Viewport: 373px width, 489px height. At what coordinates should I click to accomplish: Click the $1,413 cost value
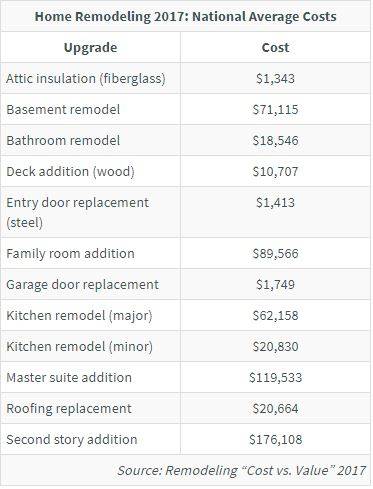click(x=275, y=203)
